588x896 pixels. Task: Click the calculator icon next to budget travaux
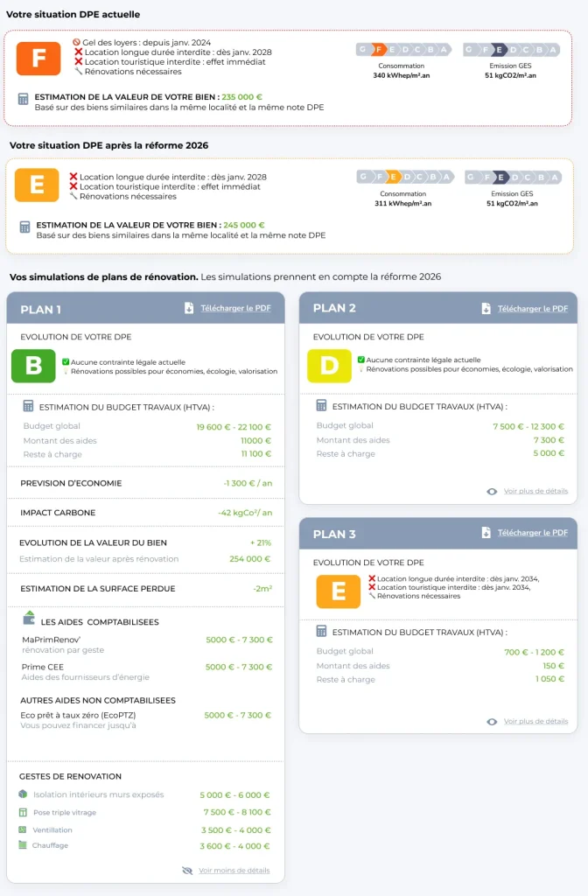tap(25, 405)
